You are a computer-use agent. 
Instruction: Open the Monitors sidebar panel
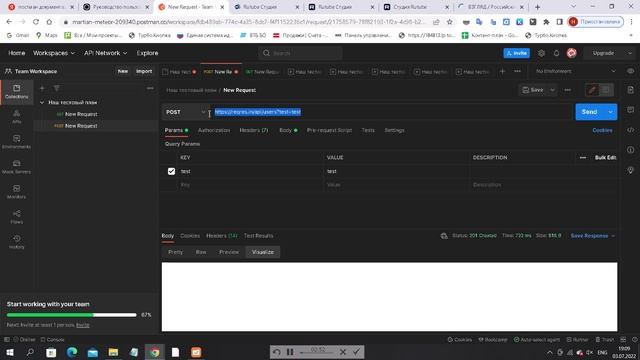pos(17,192)
